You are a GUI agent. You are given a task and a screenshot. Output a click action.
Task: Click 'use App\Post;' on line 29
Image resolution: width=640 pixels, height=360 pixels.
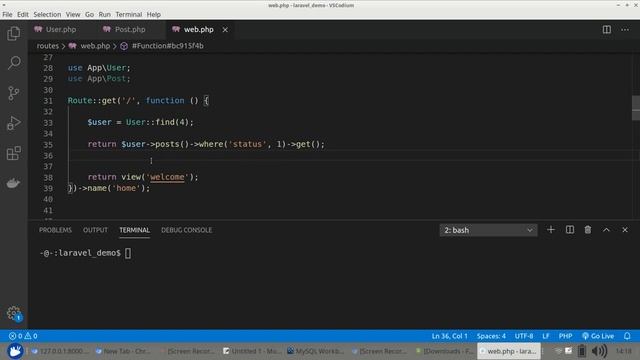click(99, 79)
